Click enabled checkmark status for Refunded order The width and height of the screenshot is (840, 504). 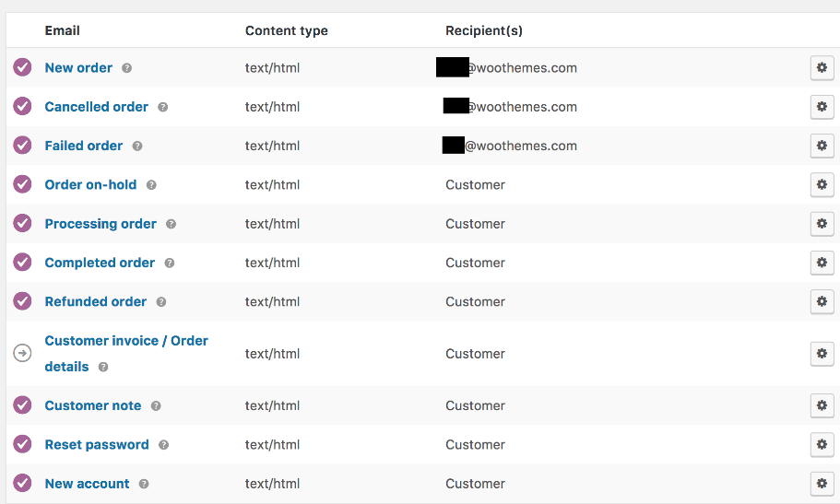point(22,301)
